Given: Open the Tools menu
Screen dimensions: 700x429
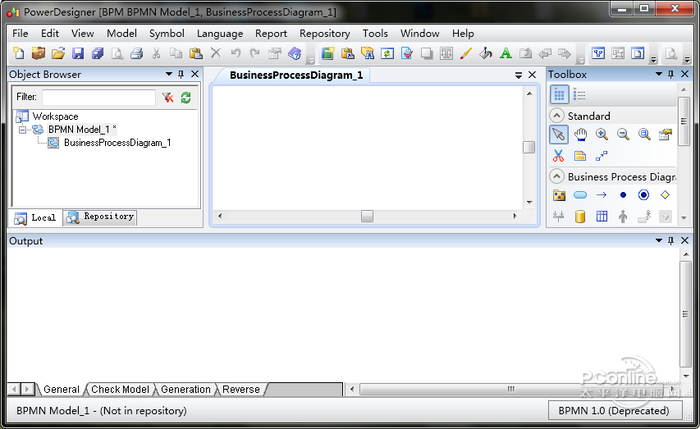Looking at the screenshot, I should tap(375, 33).
